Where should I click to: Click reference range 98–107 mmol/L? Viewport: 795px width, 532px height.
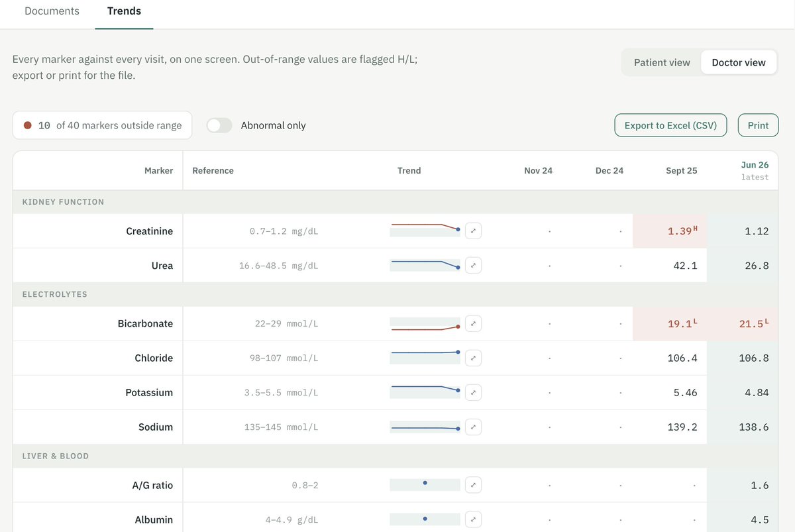click(284, 358)
